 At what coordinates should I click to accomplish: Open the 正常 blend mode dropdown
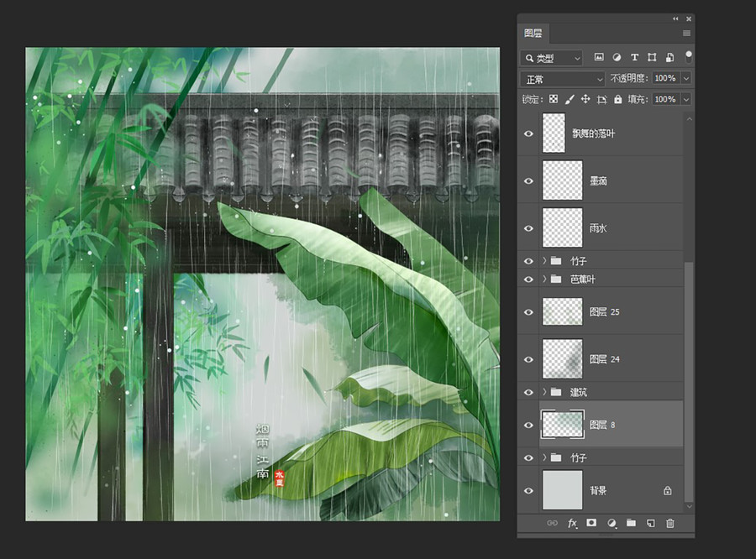[562, 79]
